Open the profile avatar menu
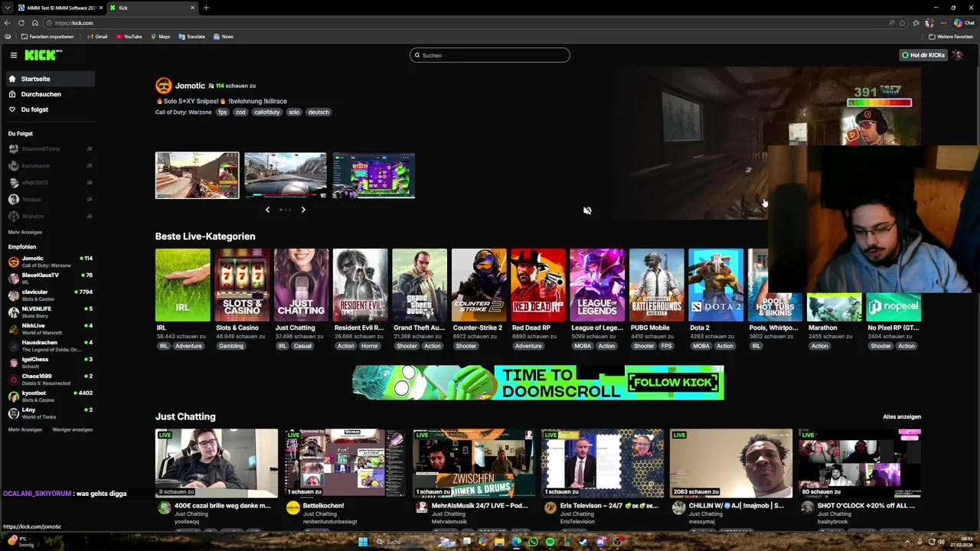Image resolution: width=980 pixels, height=551 pixels. 957,55
